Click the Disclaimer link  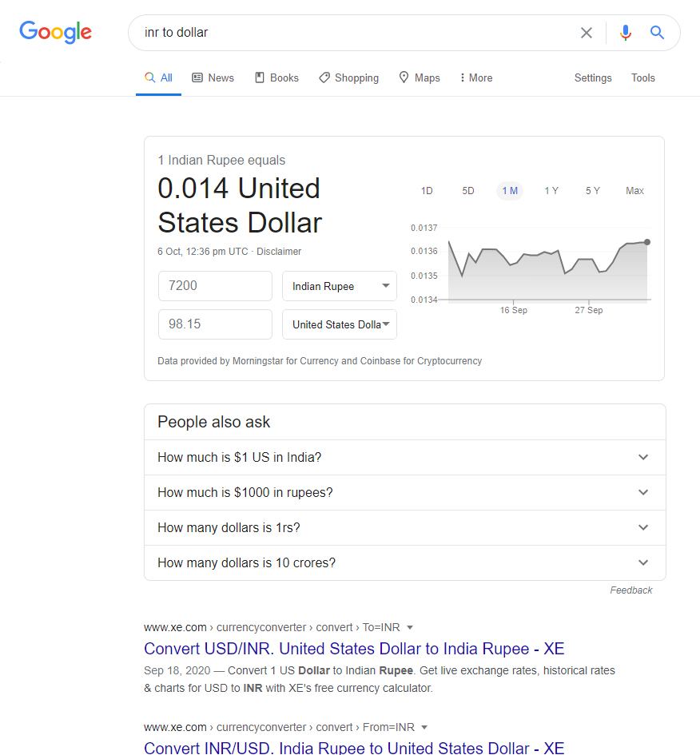[x=279, y=252]
